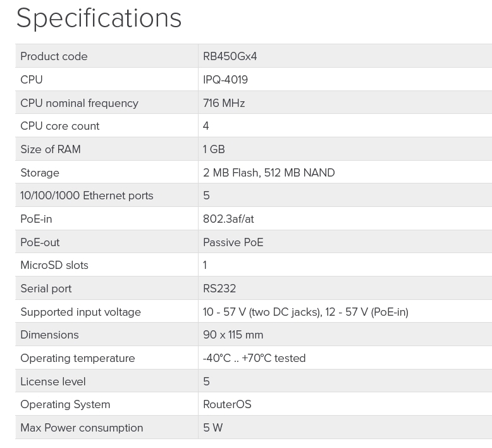Select the Operating temperature label
Screen dimensions: 492x448
[x=77, y=358]
